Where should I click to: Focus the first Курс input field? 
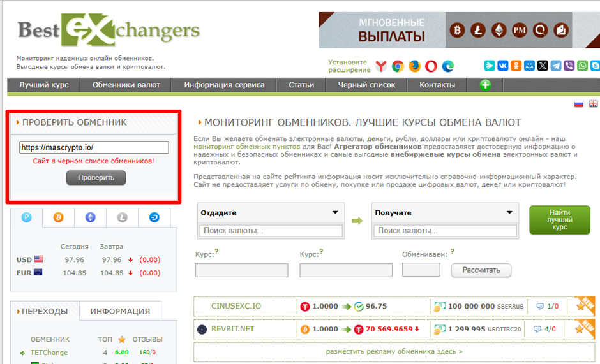pyautogui.click(x=241, y=270)
